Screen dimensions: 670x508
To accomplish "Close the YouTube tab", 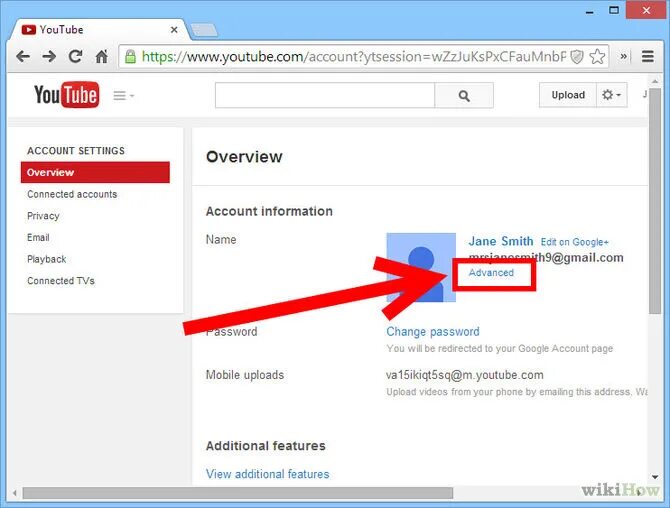I will click(x=174, y=30).
